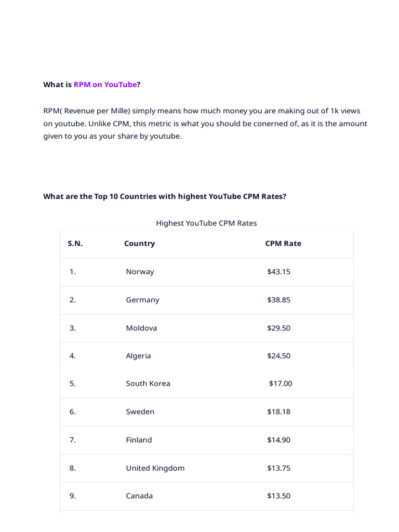Select the Canada cell
The width and height of the screenshot is (399, 532).
(x=139, y=496)
